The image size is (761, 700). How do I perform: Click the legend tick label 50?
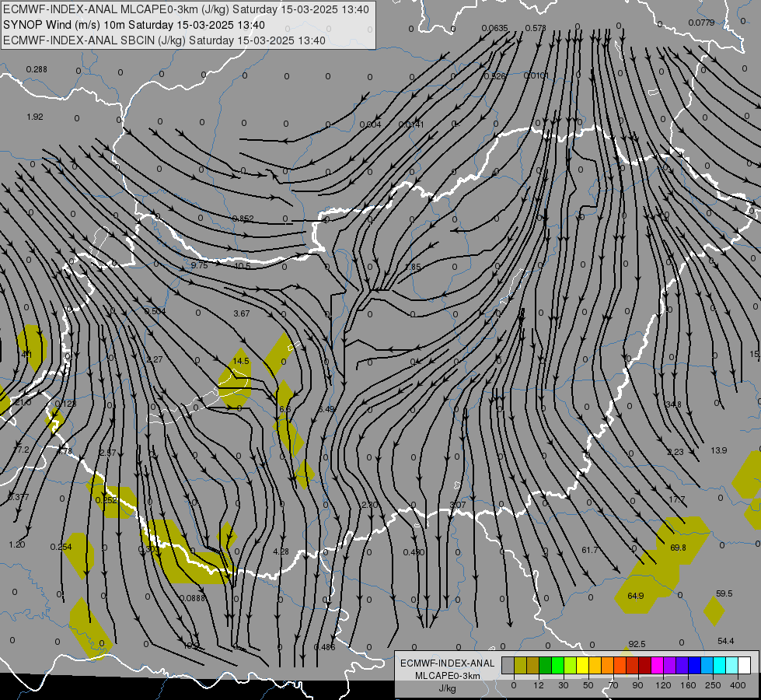coord(588,685)
